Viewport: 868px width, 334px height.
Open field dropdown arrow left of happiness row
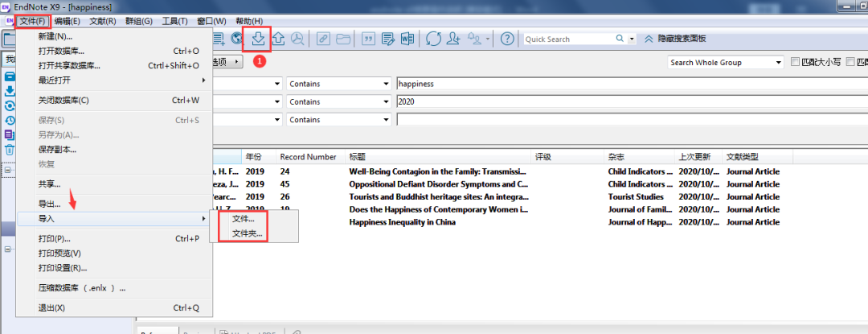(277, 84)
